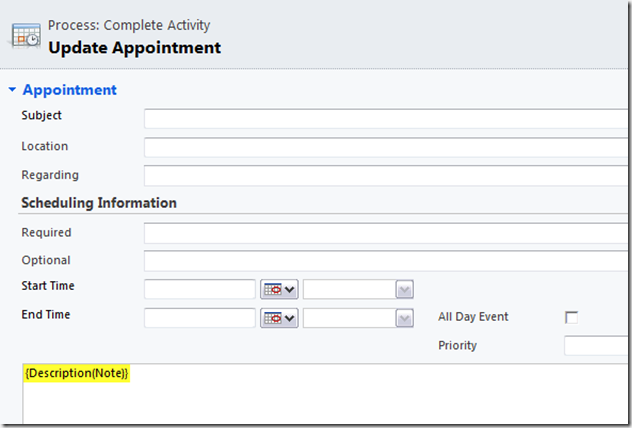Screen dimensions: 632x428
Task: Click the Update Appointment process calendar icon
Action: point(26,36)
